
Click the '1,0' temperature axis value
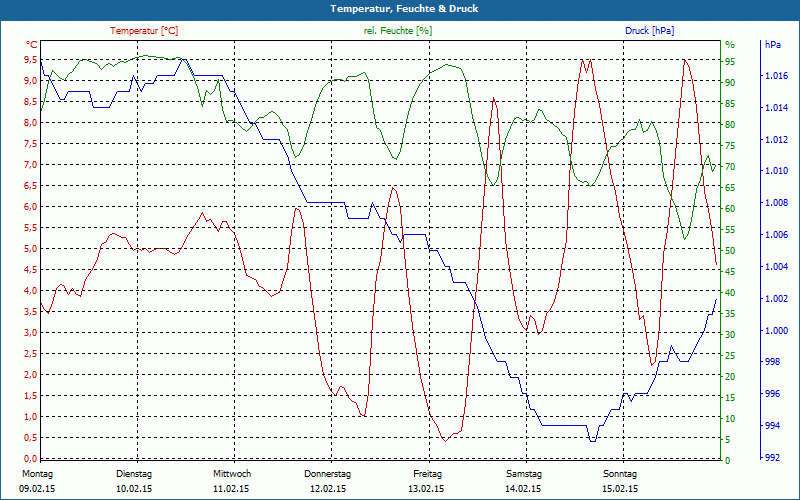pyautogui.click(x=31, y=417)
